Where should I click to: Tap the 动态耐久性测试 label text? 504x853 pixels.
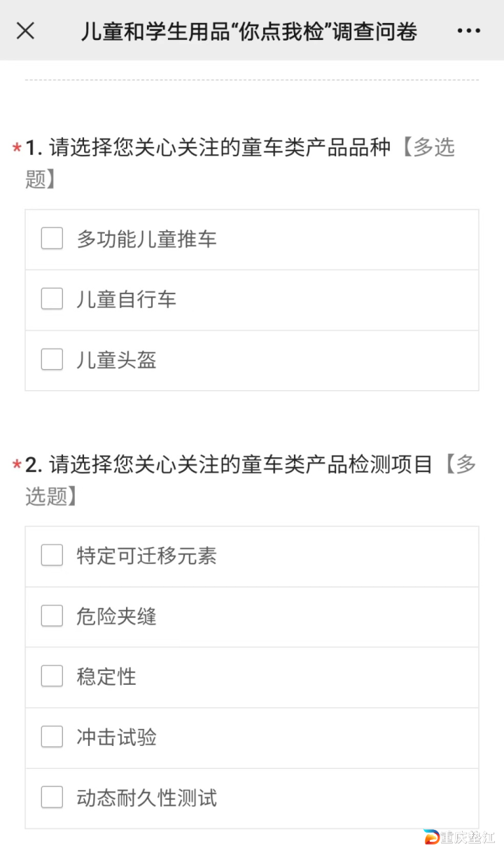(x=147, y=798)
